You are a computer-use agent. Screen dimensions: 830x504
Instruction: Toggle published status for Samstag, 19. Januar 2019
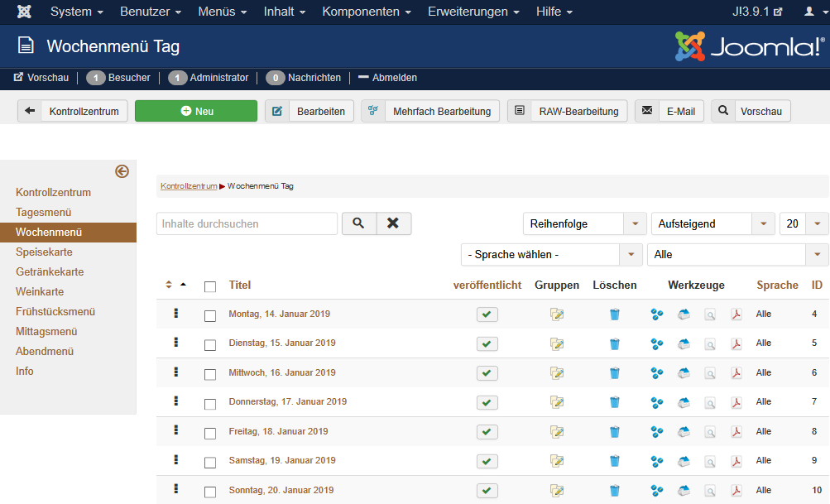coord(487,461)
